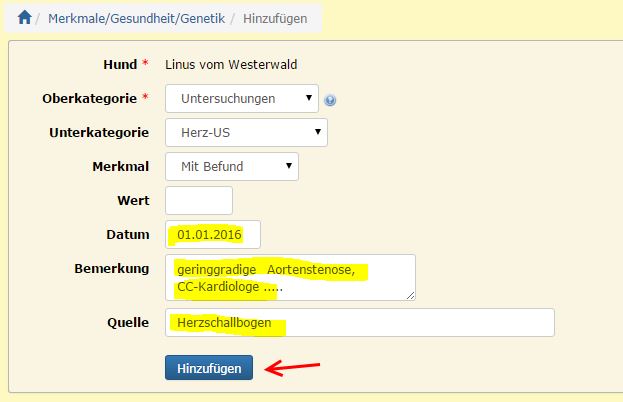Focus the Datum field with 01.01.2016
The height and width of the screenshot is (402, 623).
[212, 235]
